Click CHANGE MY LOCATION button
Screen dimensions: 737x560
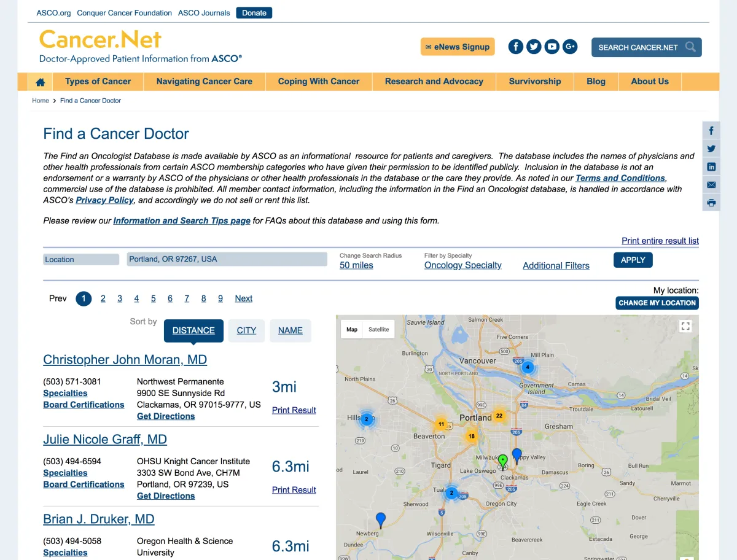[x=657, y=303]
